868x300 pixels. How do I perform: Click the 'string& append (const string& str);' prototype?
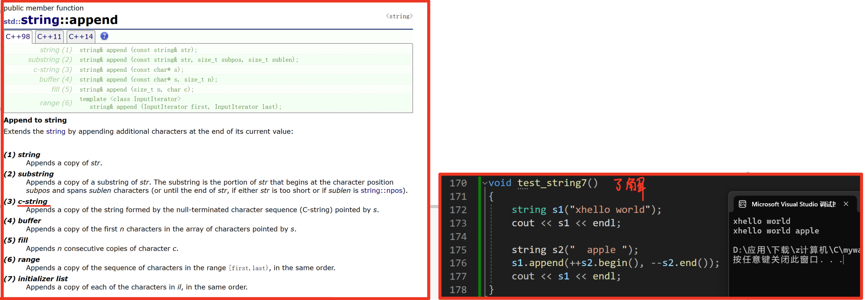click(x=138, y=50)
